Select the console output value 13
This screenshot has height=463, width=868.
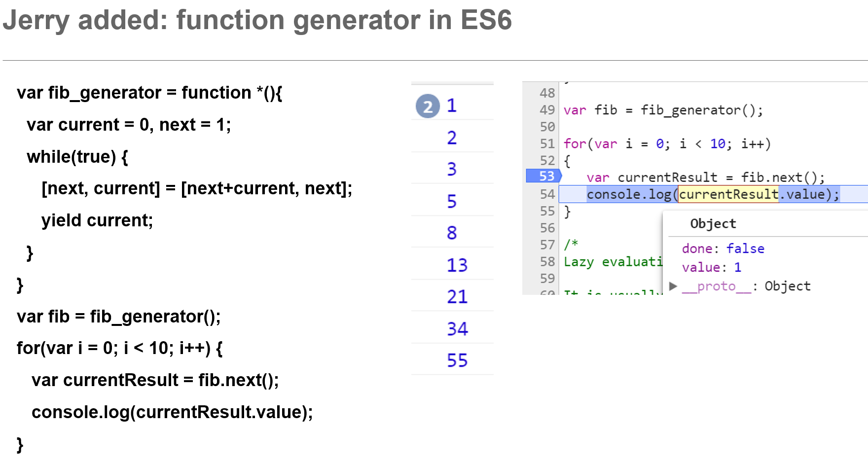point(457,265)
